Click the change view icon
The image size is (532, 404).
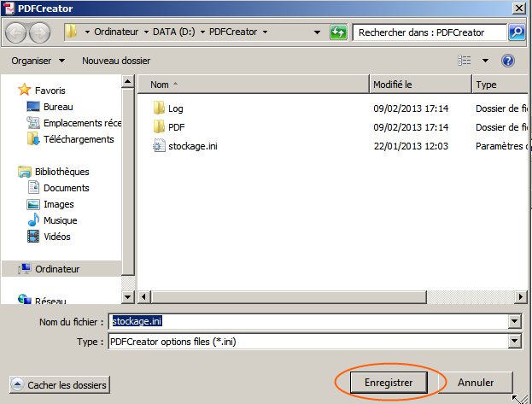pos(465,61)
